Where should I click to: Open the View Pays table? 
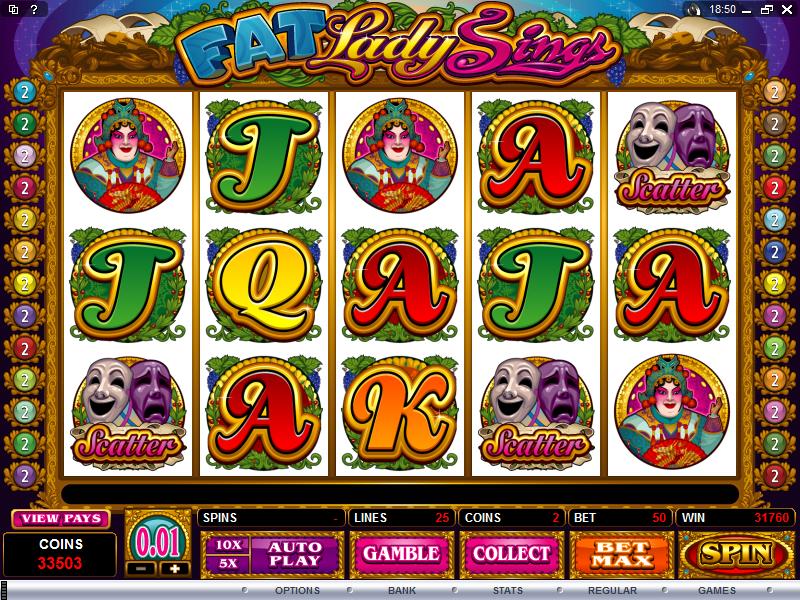click(61, 519)
